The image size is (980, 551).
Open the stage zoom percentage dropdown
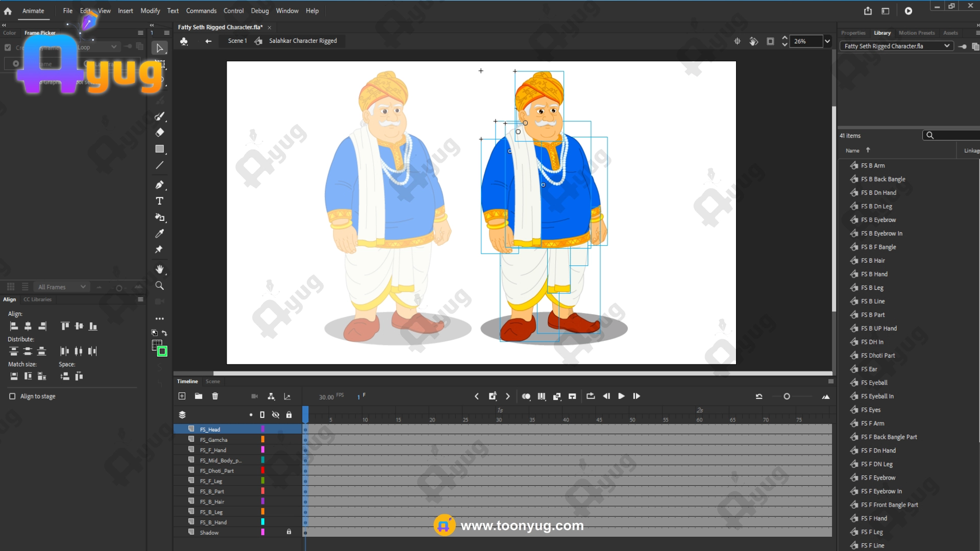tap(827, 41)
